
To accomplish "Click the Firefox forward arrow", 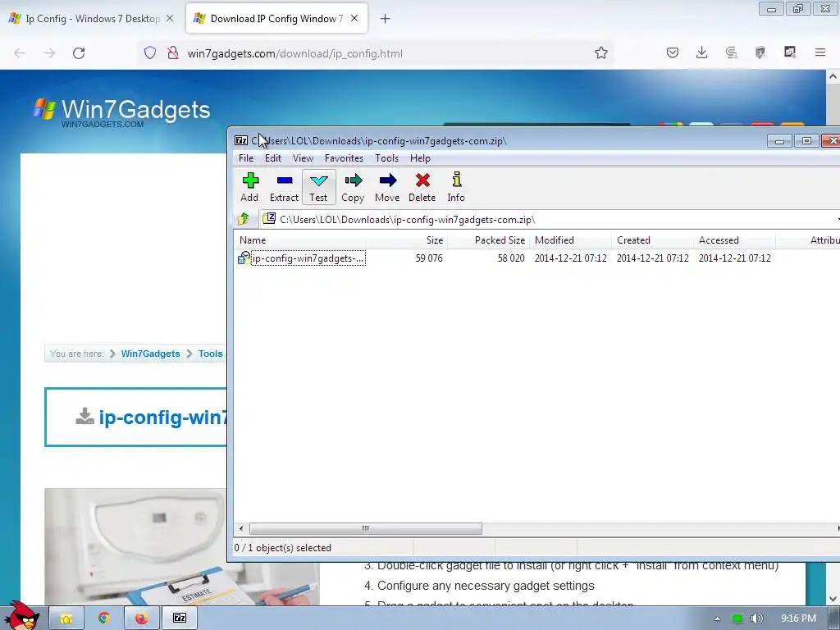I will (49, 53).
